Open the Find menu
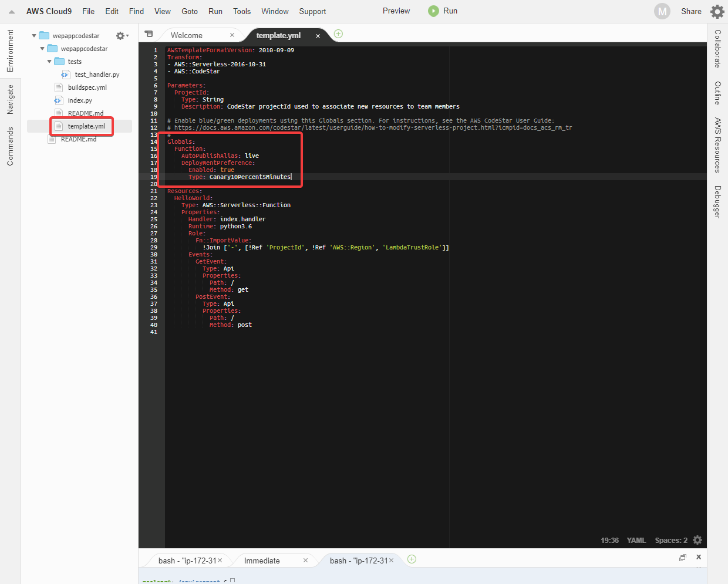 pyautogui.click(x=136, y=11)
